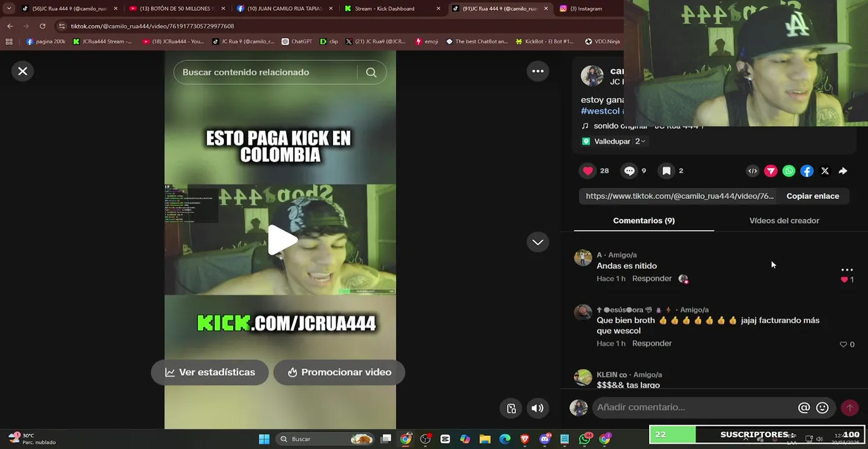Like the 'facturando más que wescol' comment
The width and height of the screenshot is (868, 449).
(843, 344)
